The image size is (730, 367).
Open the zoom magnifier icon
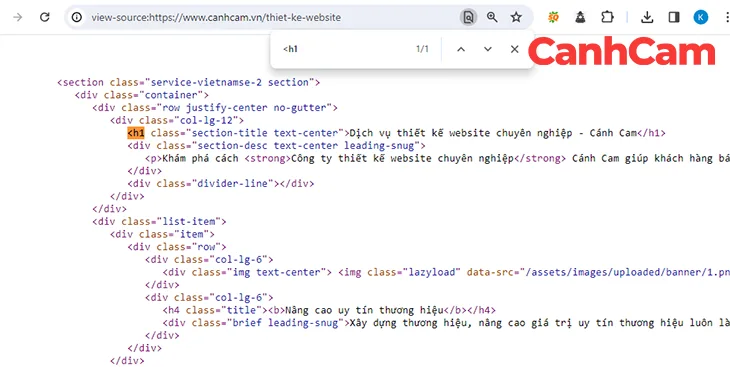[492, 18]
